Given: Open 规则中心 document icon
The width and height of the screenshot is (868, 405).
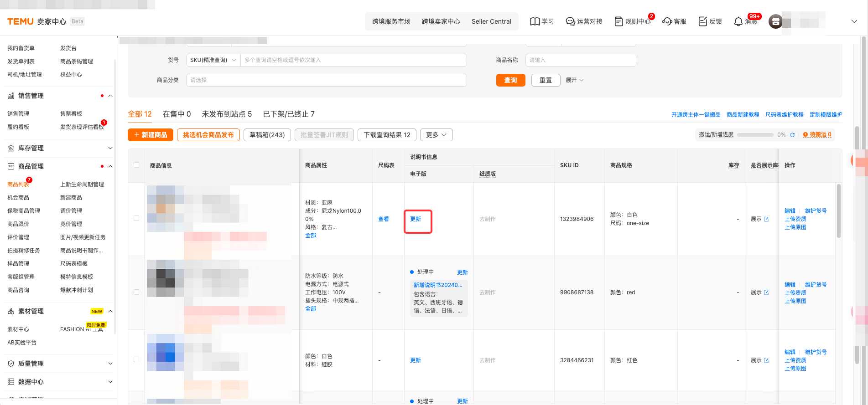Looking at the screenshot, I should coord(619,21).
